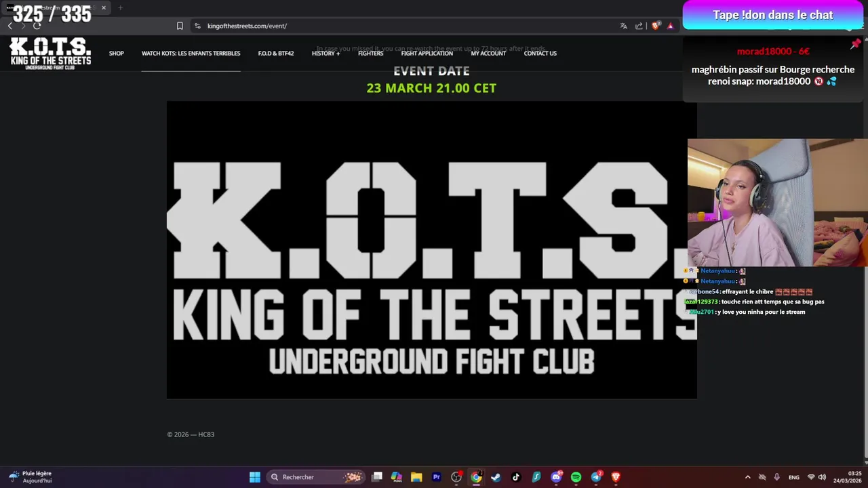
Task: Expand hidden system tray icons chevron
Action: tap(747, 477)
